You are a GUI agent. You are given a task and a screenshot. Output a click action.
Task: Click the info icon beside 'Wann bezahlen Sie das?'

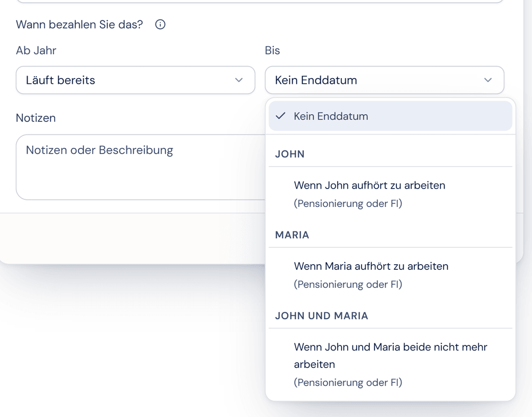(160, 25)
